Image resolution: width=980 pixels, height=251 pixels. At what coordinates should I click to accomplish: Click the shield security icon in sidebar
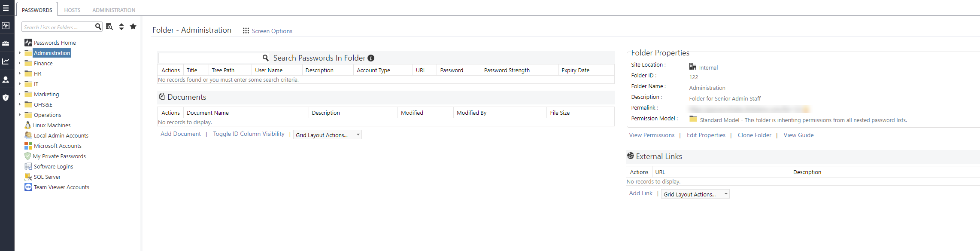point(6,98)
